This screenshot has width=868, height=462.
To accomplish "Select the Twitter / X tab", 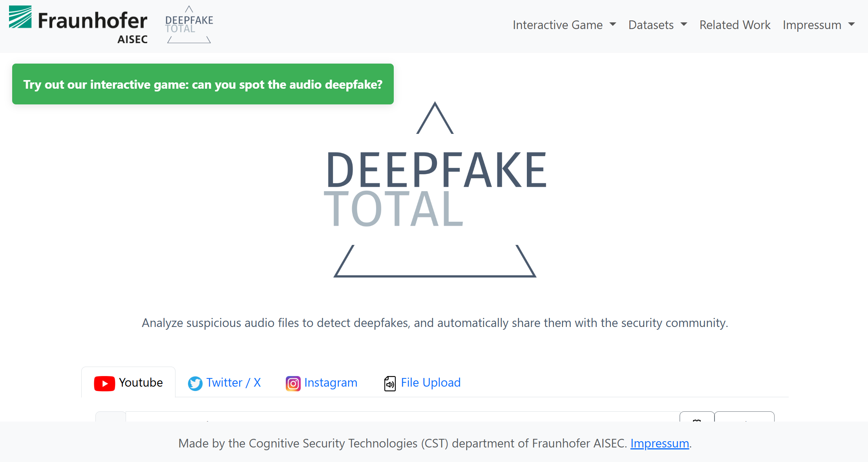I will pyautogui.click(x=234, y=383).
